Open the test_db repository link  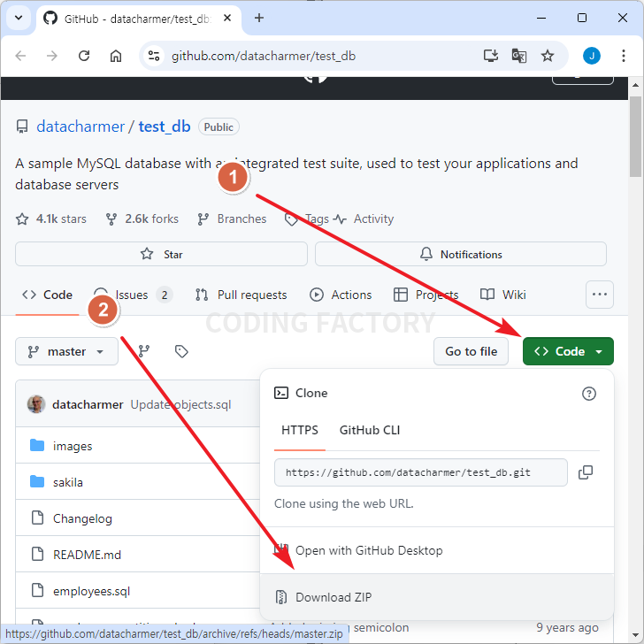click(165, 126)
